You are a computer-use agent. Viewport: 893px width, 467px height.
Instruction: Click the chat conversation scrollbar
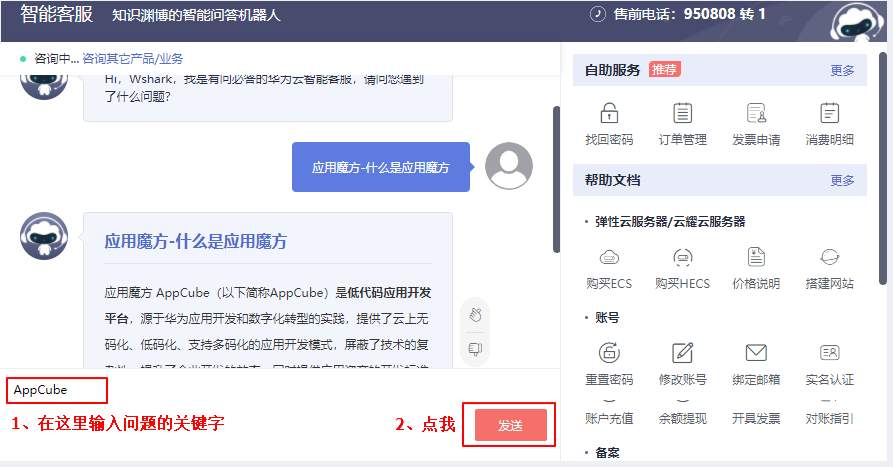click(556, 179)
